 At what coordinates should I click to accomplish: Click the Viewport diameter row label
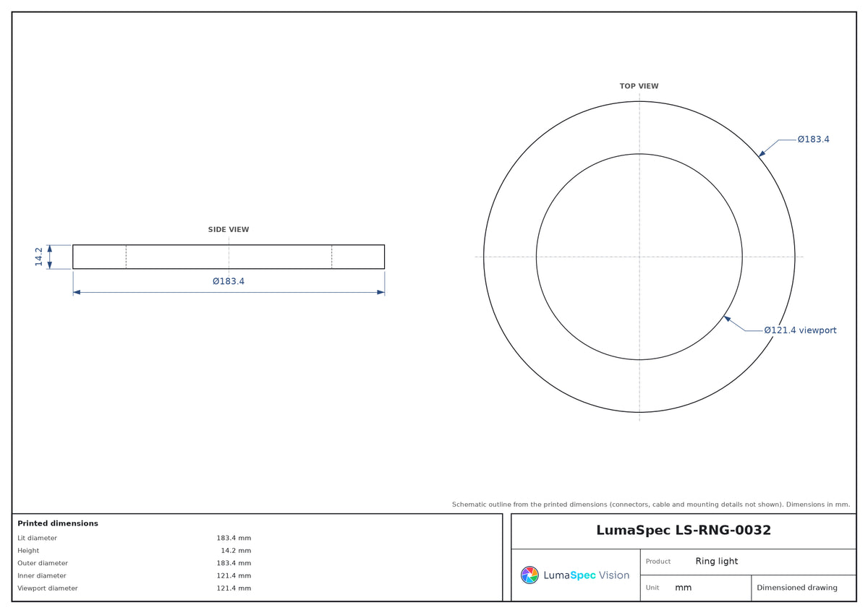click(x=48, y=588)
